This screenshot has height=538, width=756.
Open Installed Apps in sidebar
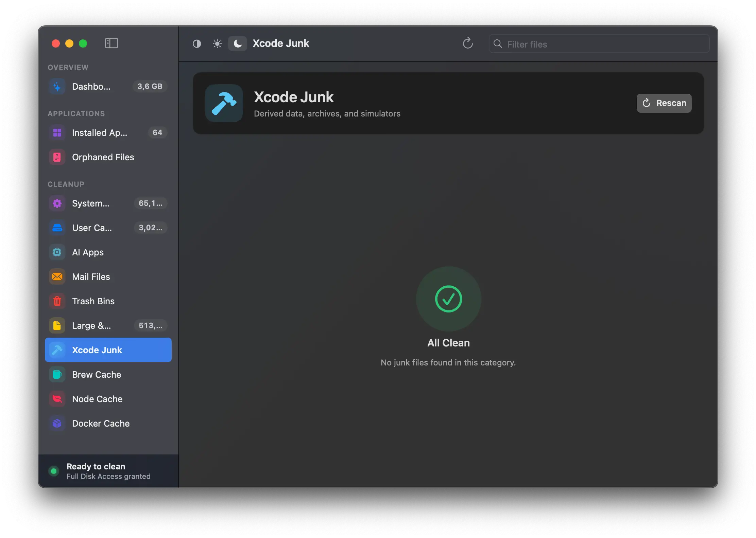pos(108,132)
